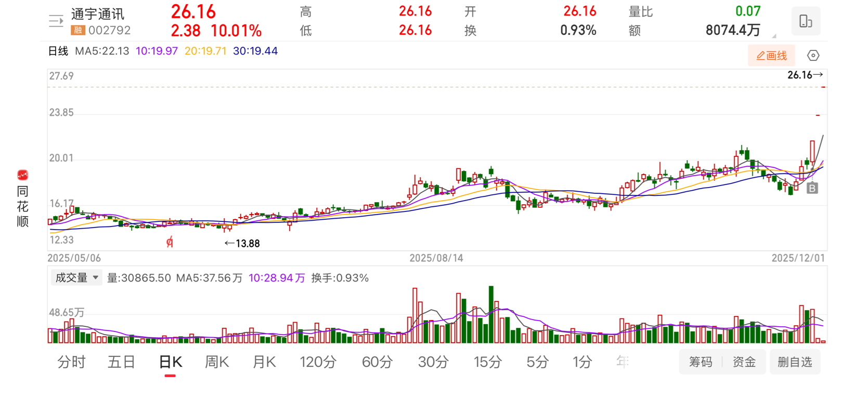Open the stock list menu icon

click(x=56, y=21)
